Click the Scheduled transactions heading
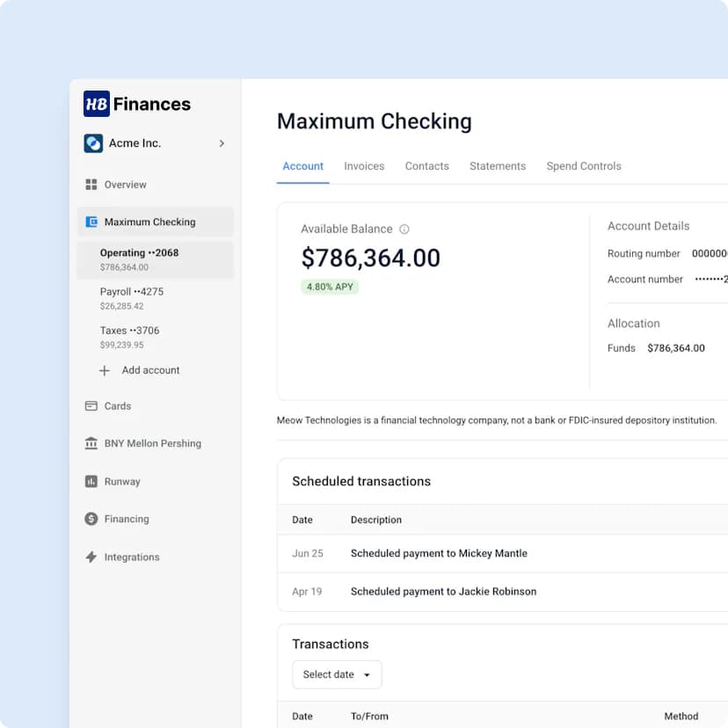The width and height of the screenshot is (728, 728). coord(361,481)
